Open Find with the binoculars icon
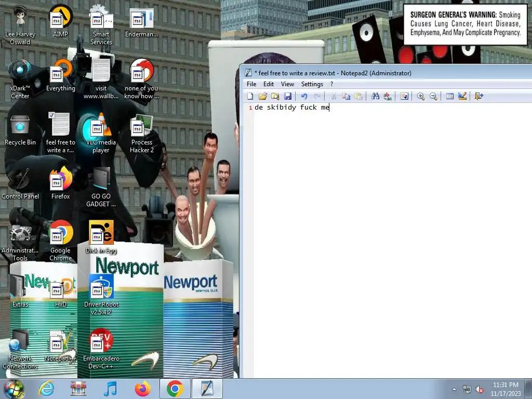This screenshot has height=399, width=532. (375, 96)
